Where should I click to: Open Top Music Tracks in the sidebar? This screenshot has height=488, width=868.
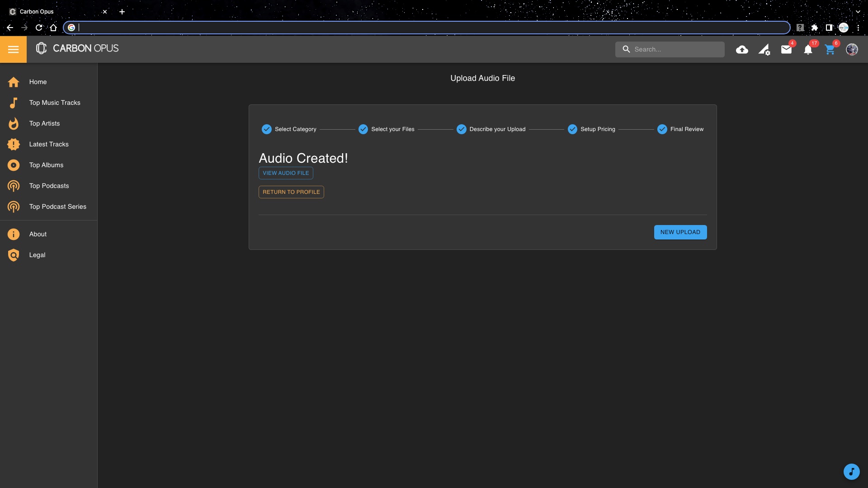[x=55, y=103]
